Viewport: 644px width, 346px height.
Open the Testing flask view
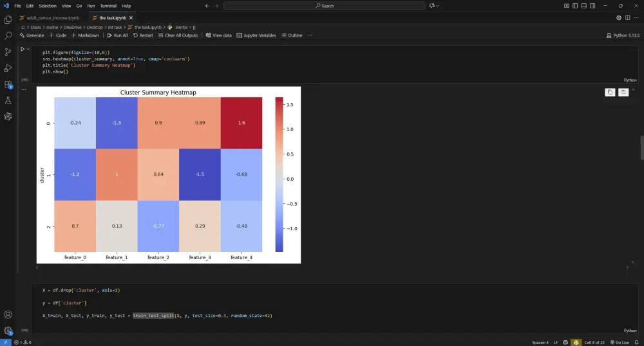pyautogui.click(x=8, y=100)
